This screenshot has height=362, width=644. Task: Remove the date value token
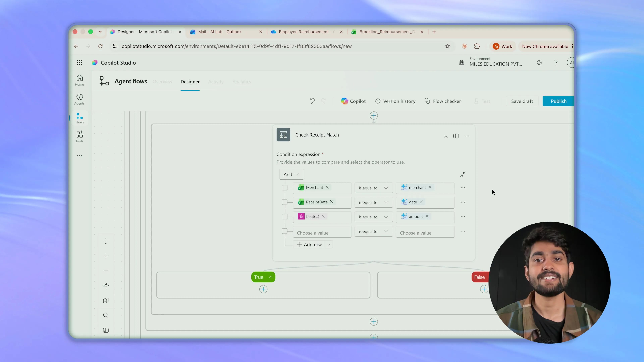point(421,202)
